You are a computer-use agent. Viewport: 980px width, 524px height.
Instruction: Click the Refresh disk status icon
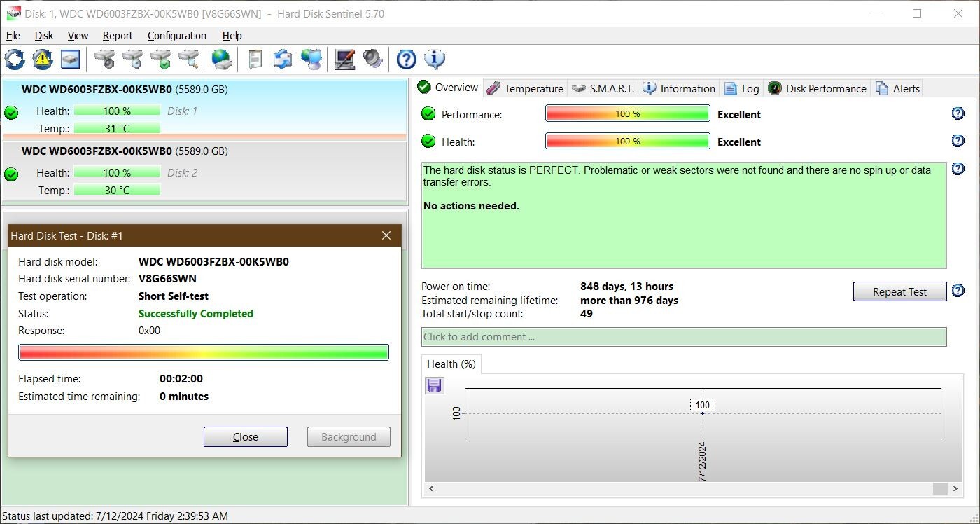pos(14,59)
